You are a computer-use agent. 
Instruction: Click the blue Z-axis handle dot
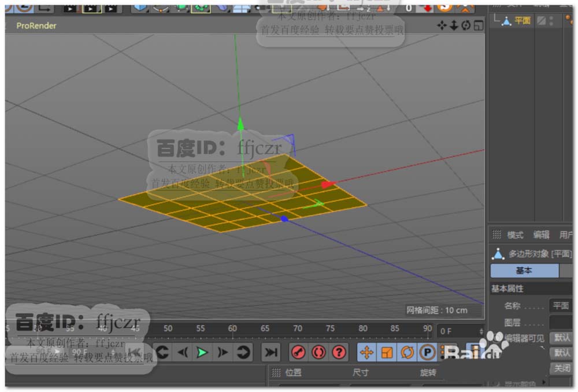[284, 219]
